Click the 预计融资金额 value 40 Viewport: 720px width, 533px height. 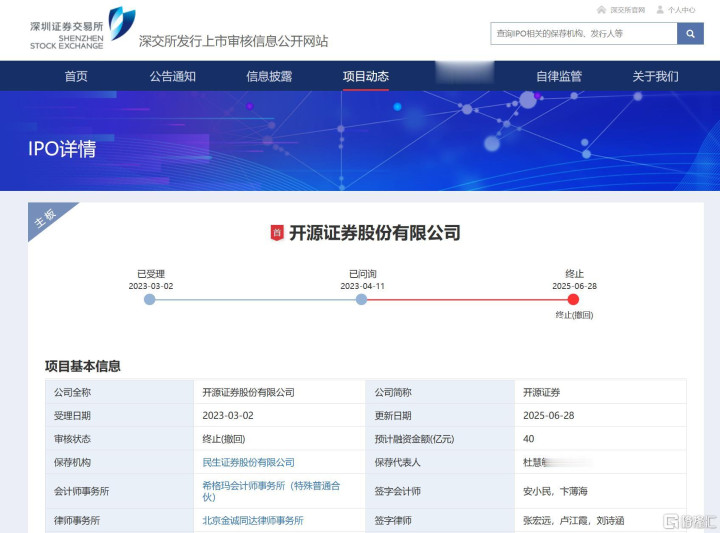[x=529, y=439]
